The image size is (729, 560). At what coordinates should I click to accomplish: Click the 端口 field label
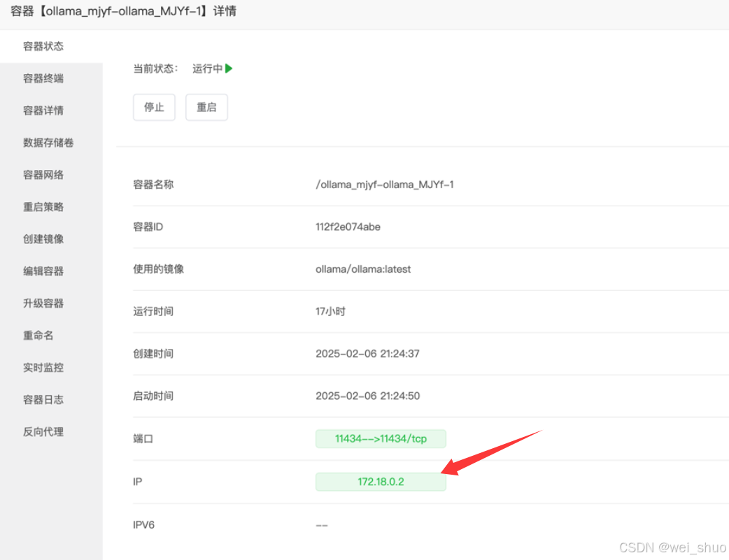[x=143, y=439]
